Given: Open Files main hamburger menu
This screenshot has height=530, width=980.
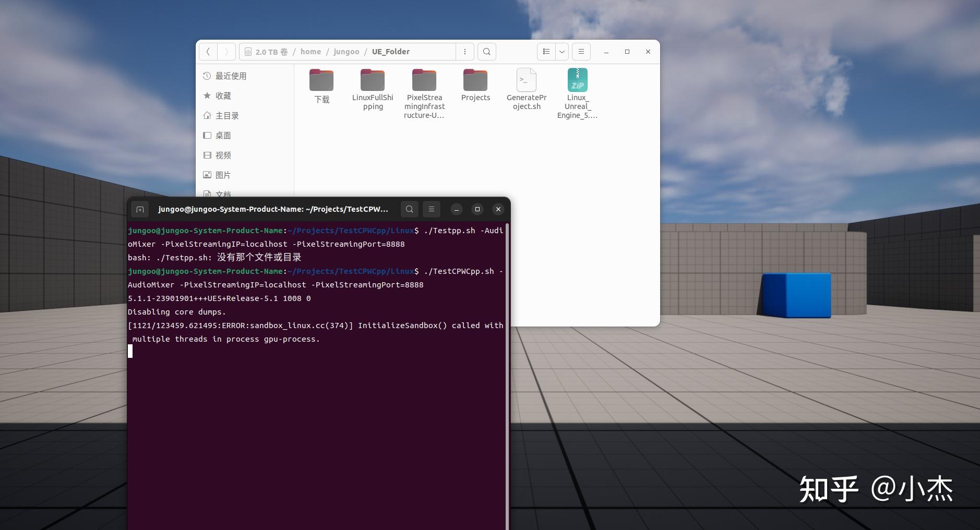Looking at the screenshot, I should point(581,52).
